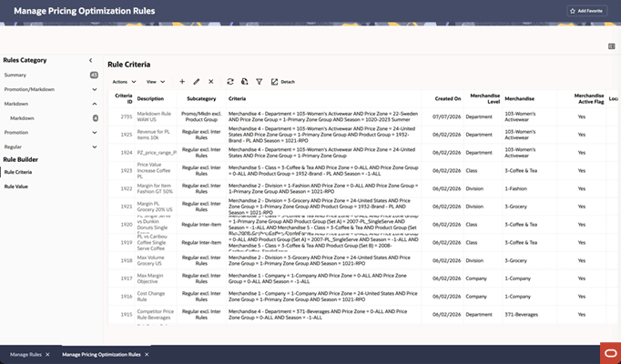The image size is (621, 364).
Task: Select Rule Value in Rule Builder
Action: point(15,187)
